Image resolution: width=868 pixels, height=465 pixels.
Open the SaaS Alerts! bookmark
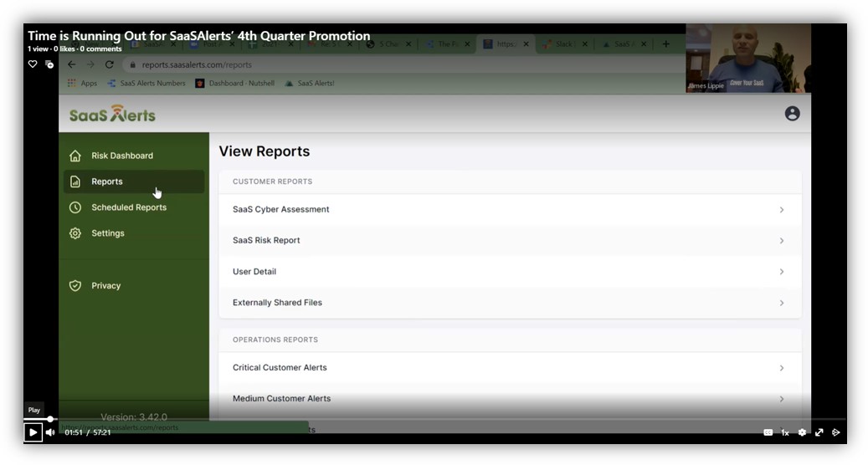coord(310,83)
